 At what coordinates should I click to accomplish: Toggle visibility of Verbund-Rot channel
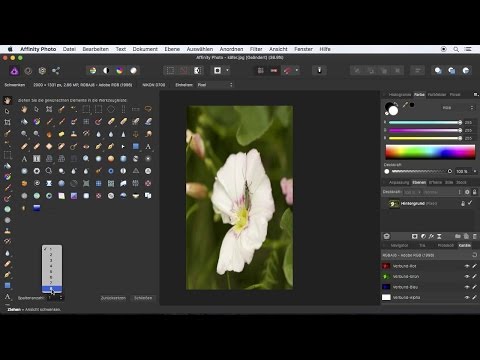pyautogui.click(x=467, y=266)
